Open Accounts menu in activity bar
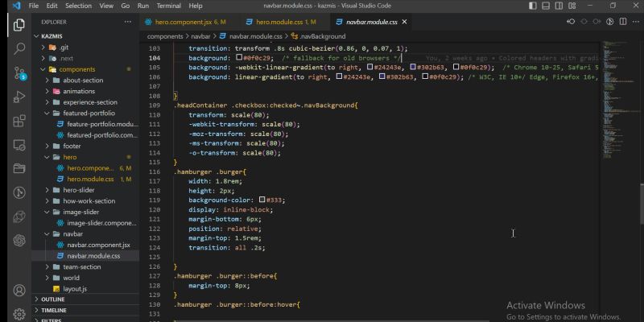 (x=19, y=291)
